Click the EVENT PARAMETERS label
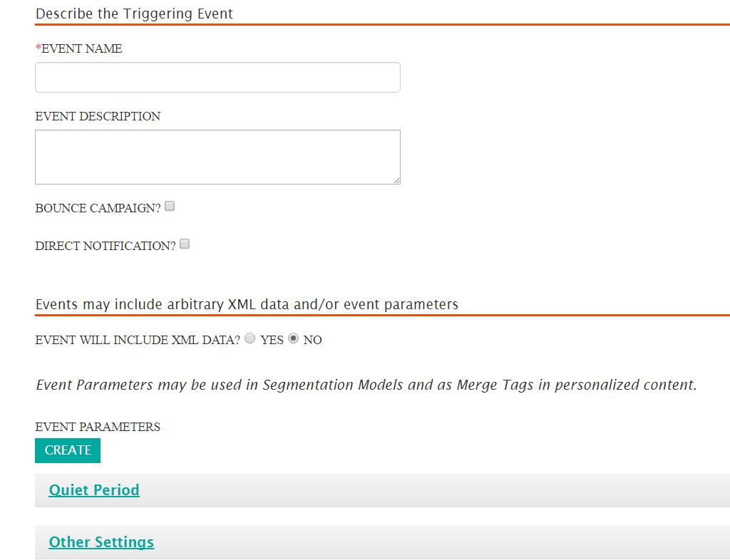The height and width of the screenshot is (560, 730). pyautogui.click(x=98, y=427)
